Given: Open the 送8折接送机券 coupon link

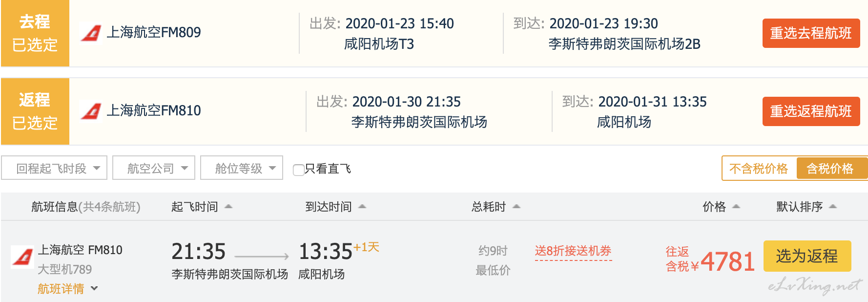Looking at the screenshot, I should pyautogui.click(x=573, y=252).
